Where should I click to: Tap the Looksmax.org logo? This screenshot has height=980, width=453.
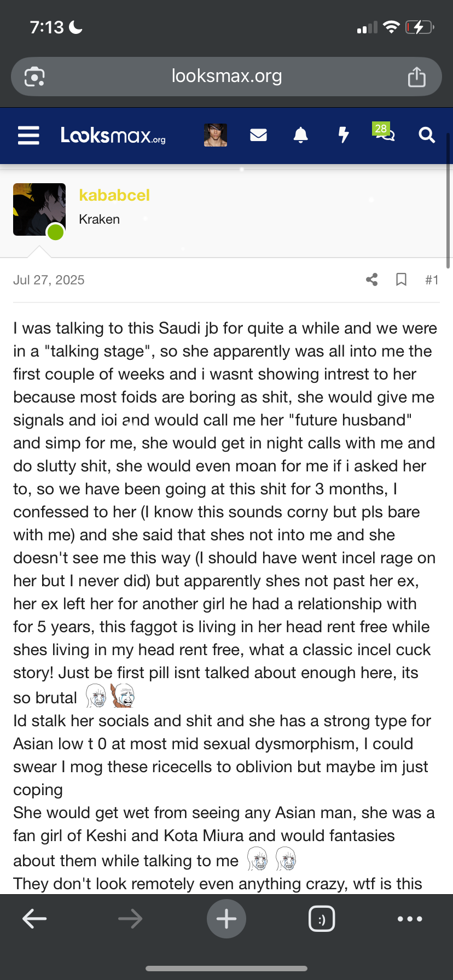click(113, 135)
